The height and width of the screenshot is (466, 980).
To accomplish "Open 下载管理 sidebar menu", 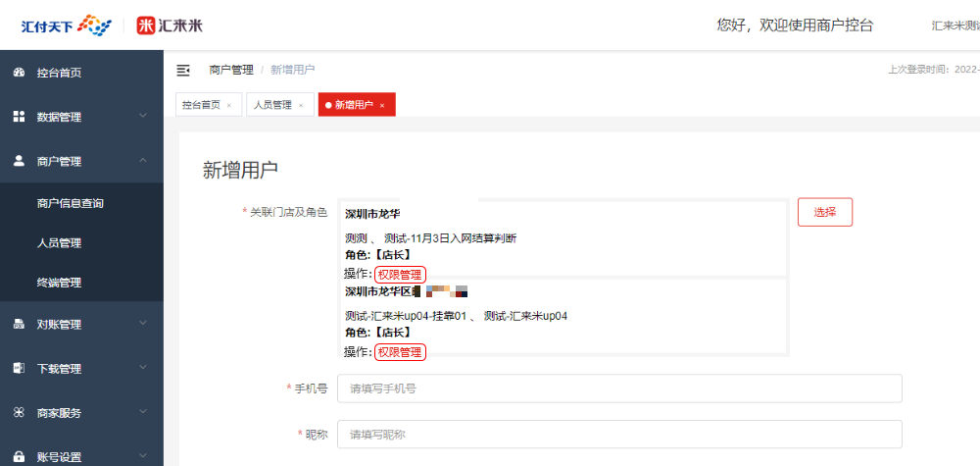I will point(82,369).
